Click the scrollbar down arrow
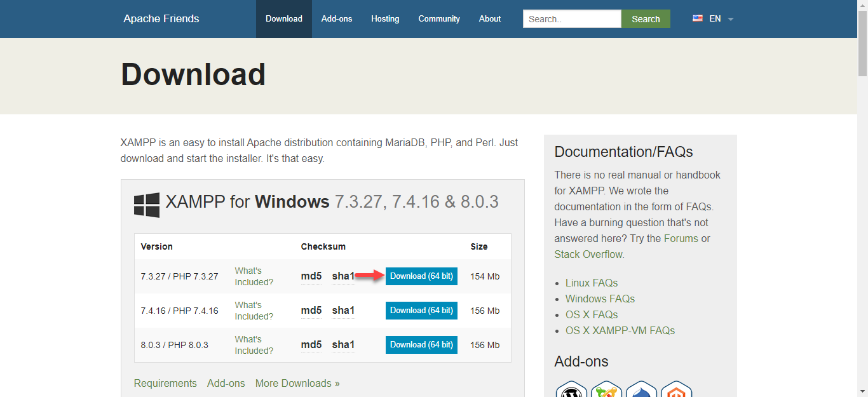 862,391
